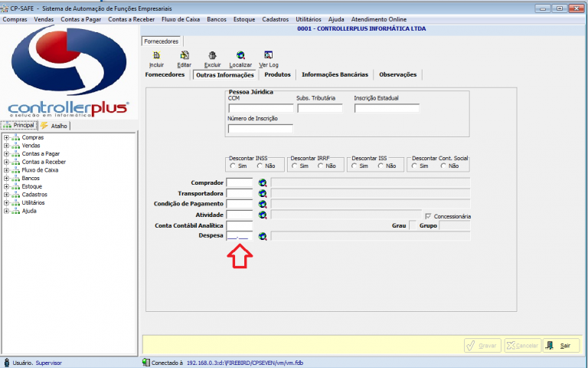This screenshot has height=368, width=588.
Task: Click the Excluir toolbar icon
Action: (213, 55)
